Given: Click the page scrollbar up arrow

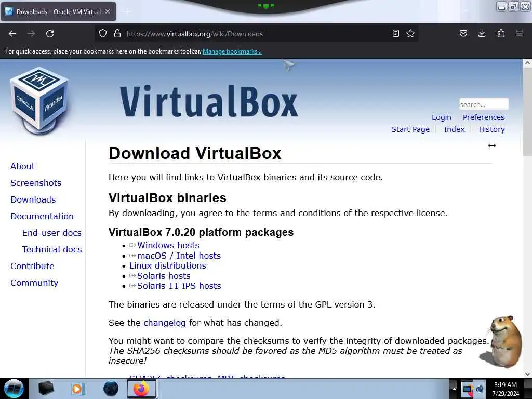Looking at the screenshot, I should [527, 63].
